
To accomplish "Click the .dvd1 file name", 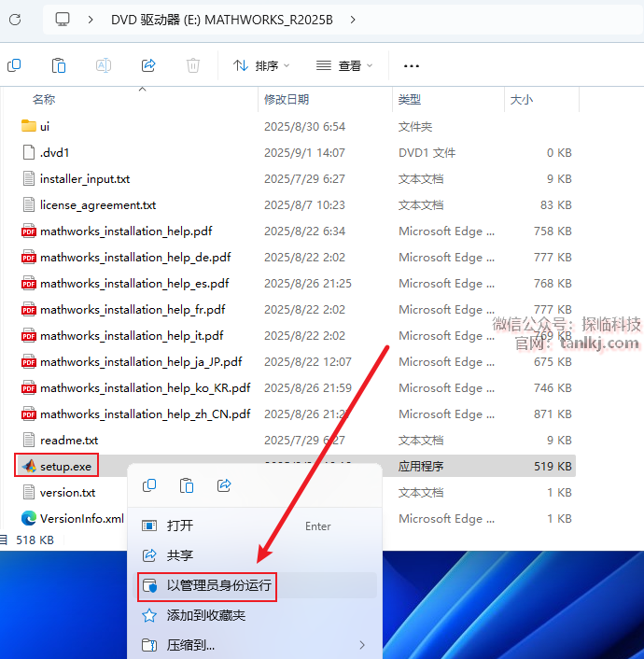I will tap(54, 152).
